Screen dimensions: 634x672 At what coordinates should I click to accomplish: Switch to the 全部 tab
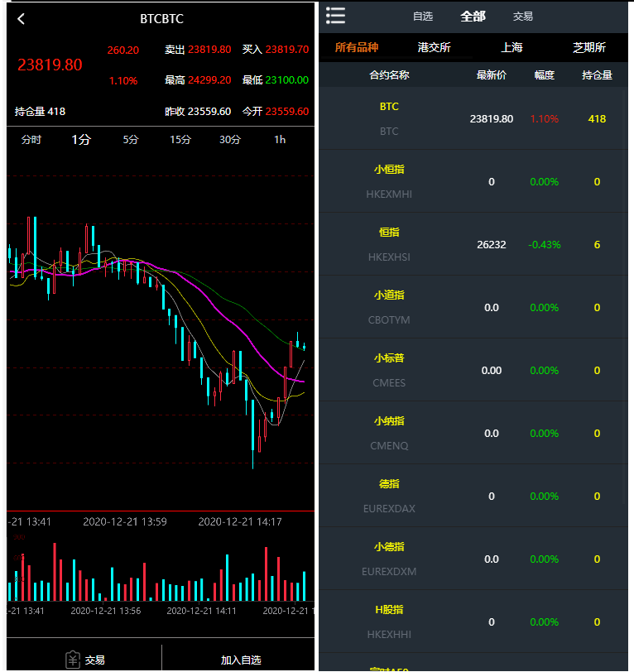473,17
